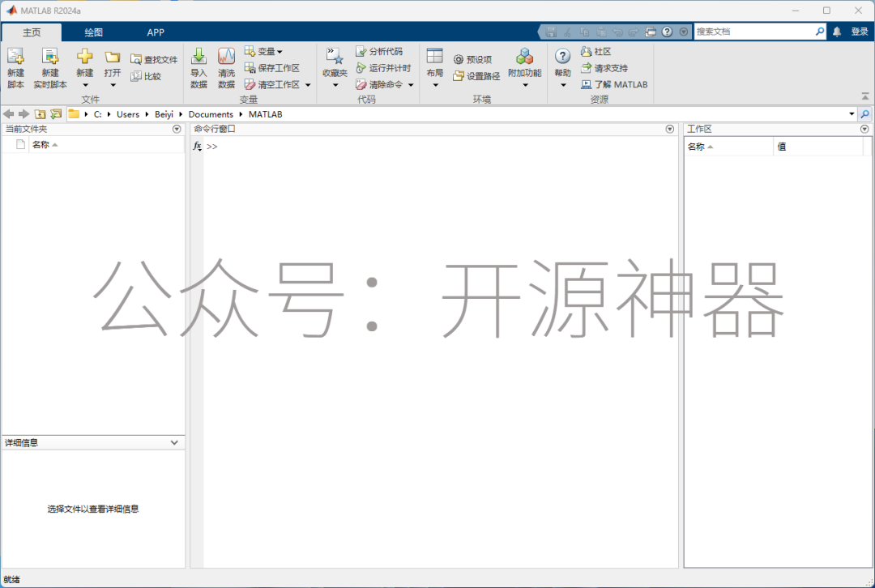The width and height of the screenshot is (875, 588).
Task: Click the fx function browser icon
Action: point(197,146)
